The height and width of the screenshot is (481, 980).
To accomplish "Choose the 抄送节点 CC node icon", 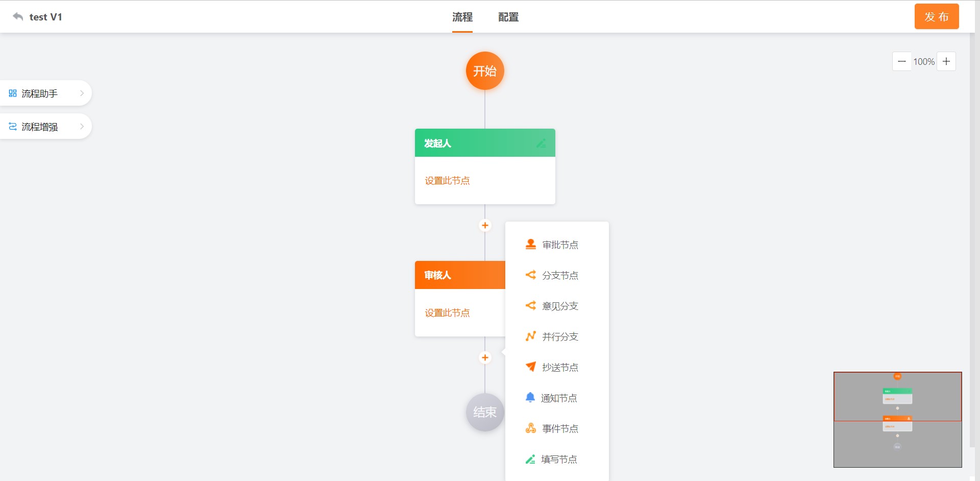I will (530, 367).
